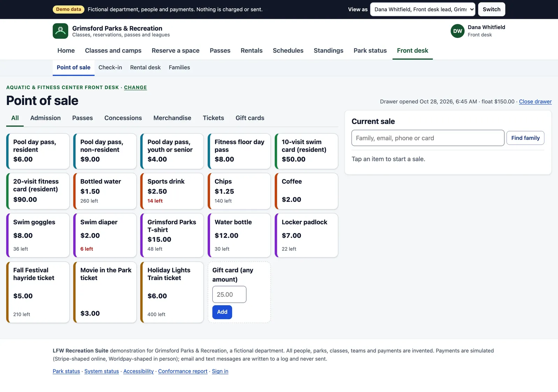Open the DW user avatar
The image size is (558, 392).
[458, 31]
